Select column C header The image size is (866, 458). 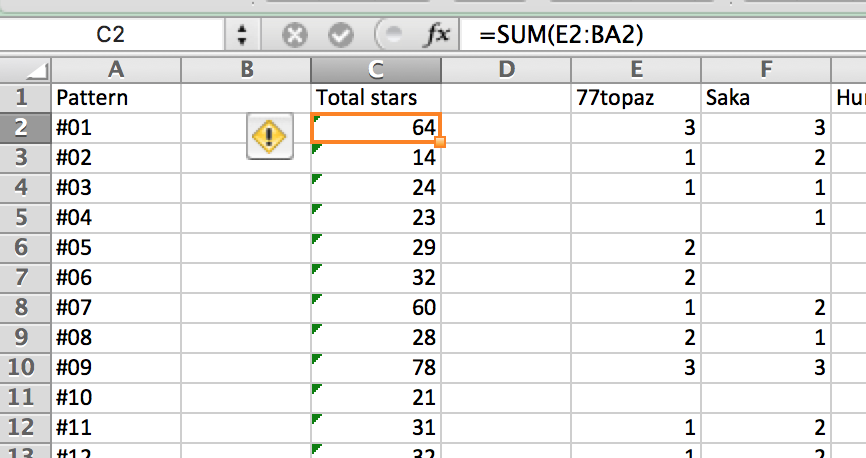click(376, 70)
